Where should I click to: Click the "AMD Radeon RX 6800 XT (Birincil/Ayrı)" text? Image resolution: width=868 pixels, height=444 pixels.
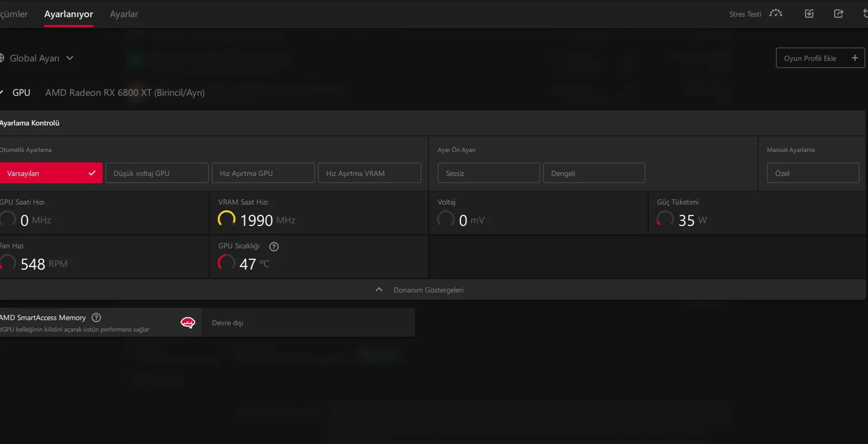125,93
